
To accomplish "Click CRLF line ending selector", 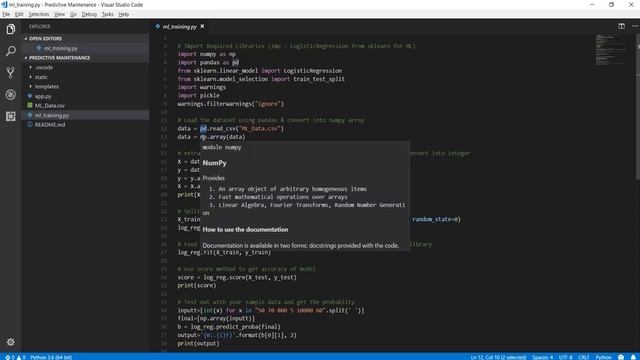I will 584,357.
